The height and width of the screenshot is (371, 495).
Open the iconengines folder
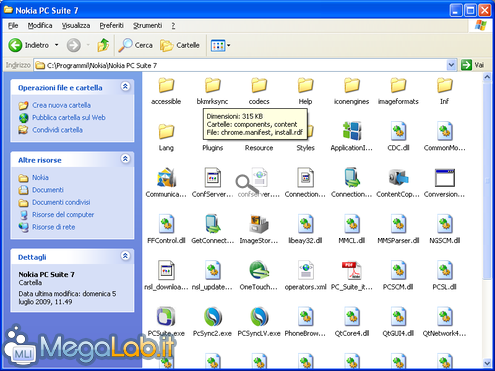pos(352,91)
